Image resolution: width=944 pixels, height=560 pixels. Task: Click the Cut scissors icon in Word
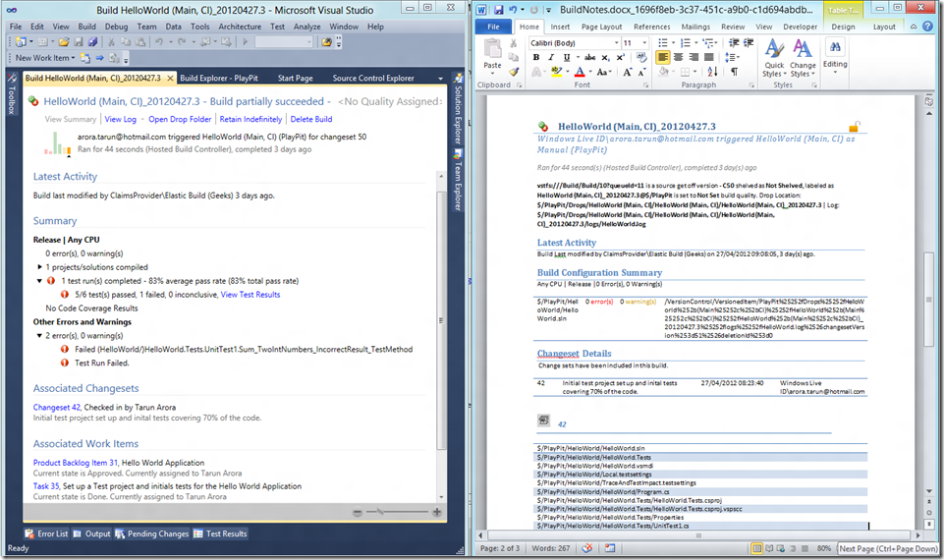514,43
